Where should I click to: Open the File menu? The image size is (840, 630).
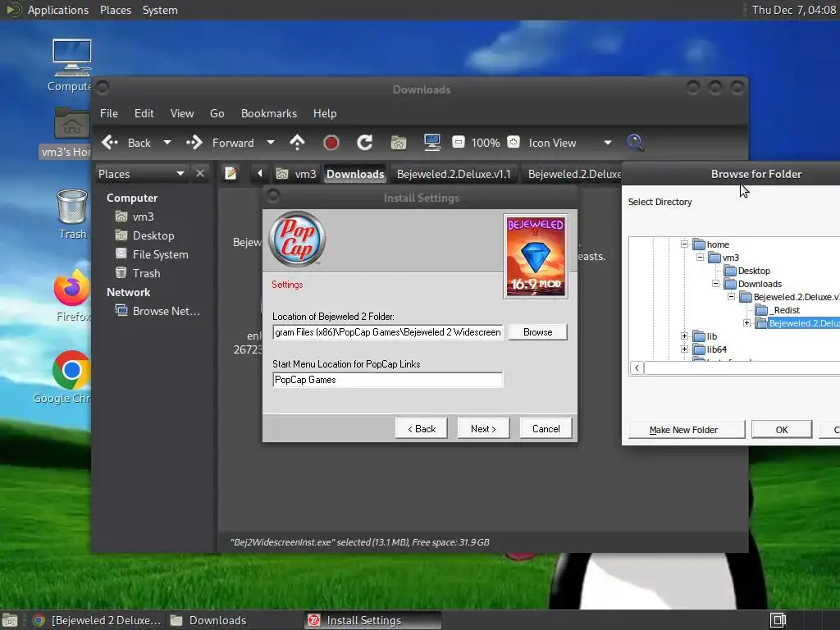(x=109, y=113)
